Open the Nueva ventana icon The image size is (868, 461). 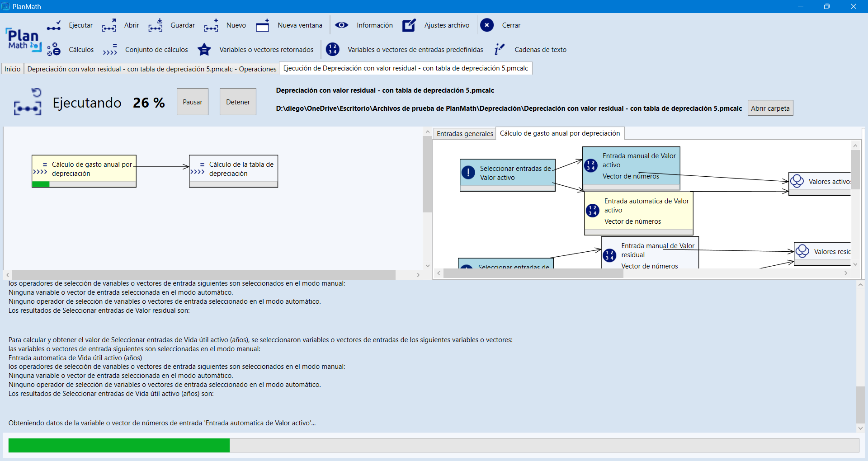262,26
